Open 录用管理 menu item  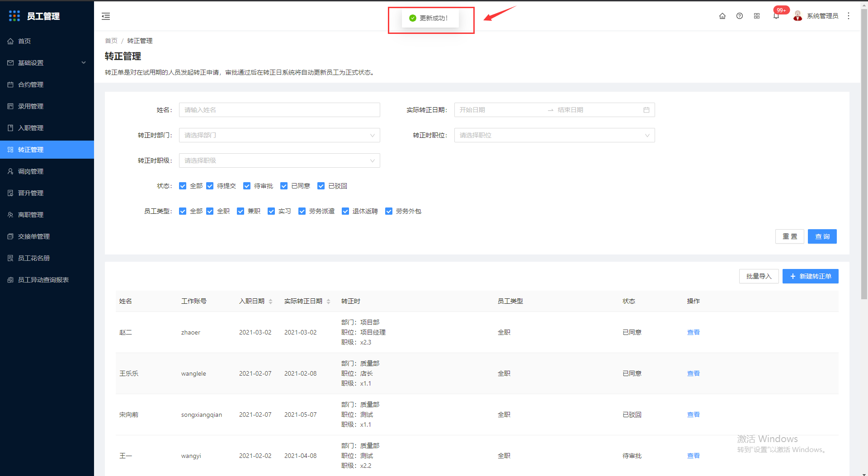(x=47, y=106)
